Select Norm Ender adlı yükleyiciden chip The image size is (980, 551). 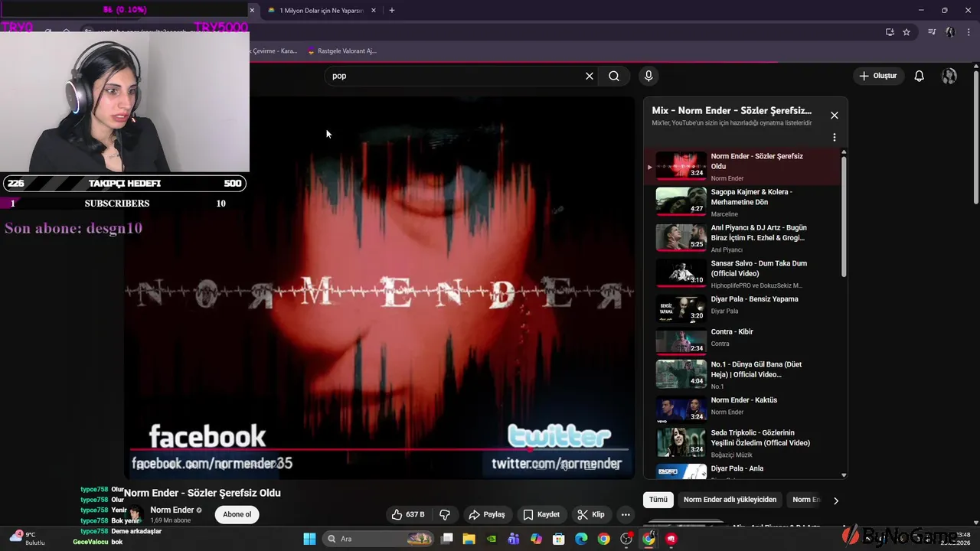[x=730, y=500]
